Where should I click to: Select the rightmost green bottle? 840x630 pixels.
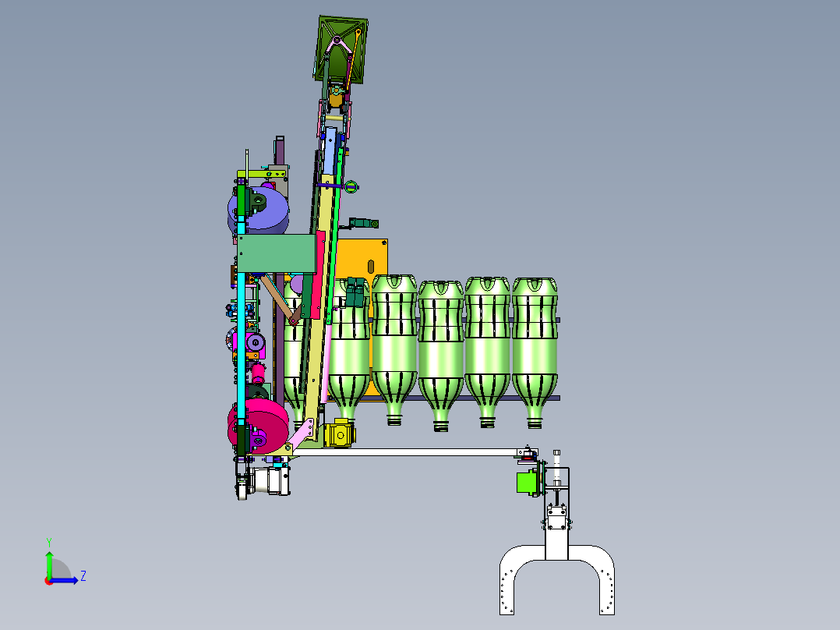534,351
